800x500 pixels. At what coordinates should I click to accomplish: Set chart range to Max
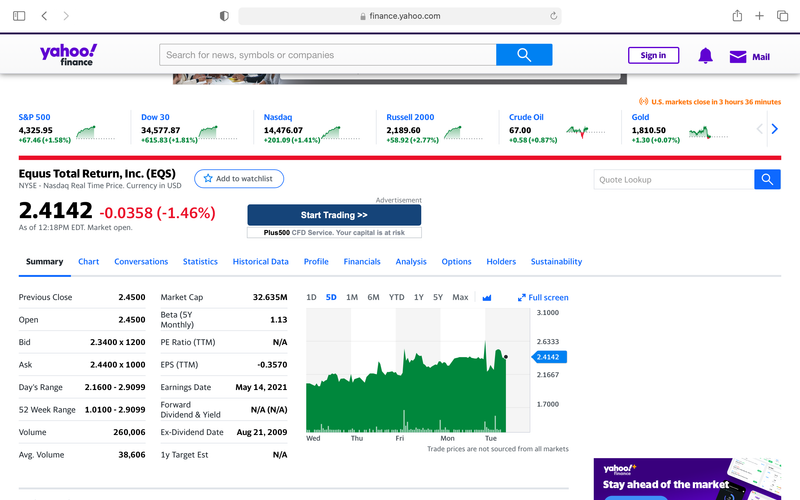pyautogui.click(x=460, y=297)
